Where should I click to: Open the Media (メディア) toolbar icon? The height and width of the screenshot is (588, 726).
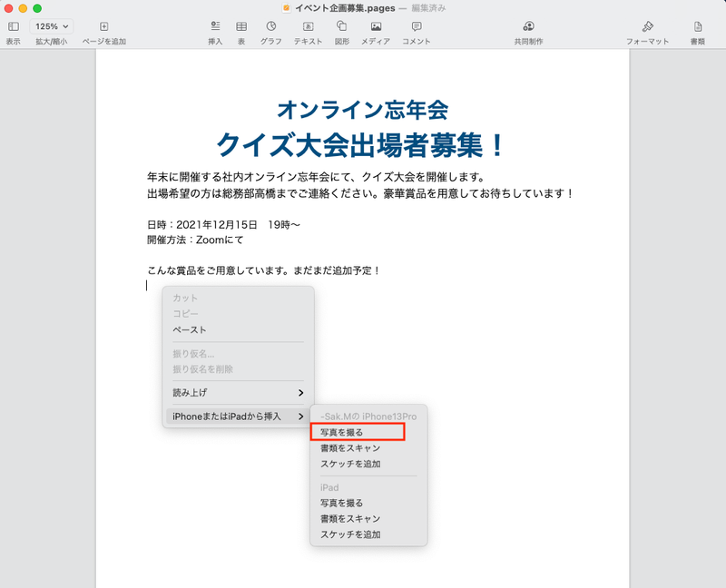point(376,27)
